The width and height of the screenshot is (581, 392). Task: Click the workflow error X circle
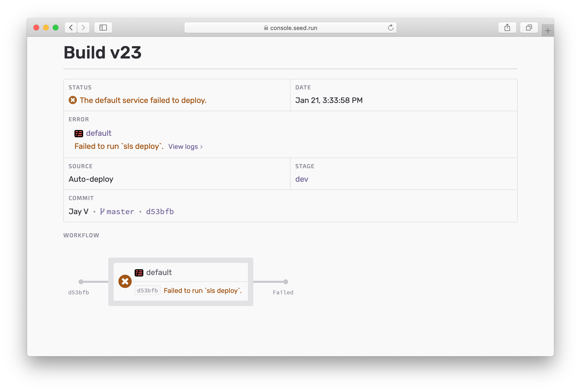(x=125, y=282)
